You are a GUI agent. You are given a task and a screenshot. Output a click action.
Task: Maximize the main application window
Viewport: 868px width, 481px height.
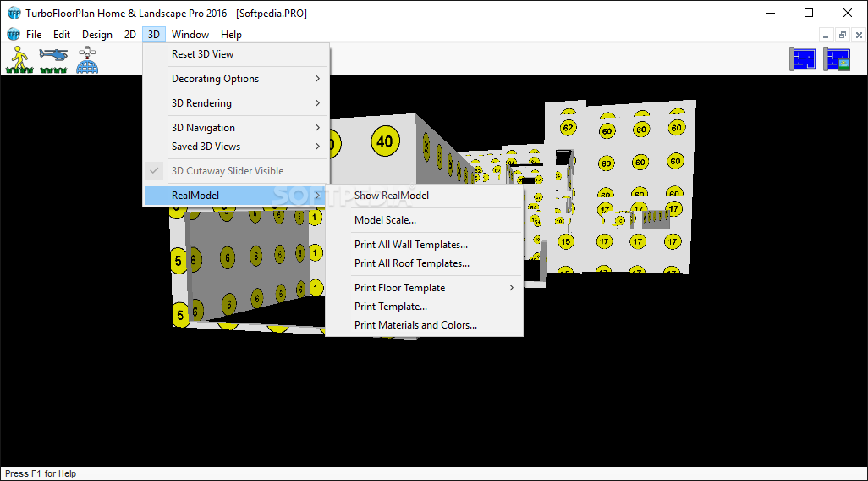click(809, 14)
